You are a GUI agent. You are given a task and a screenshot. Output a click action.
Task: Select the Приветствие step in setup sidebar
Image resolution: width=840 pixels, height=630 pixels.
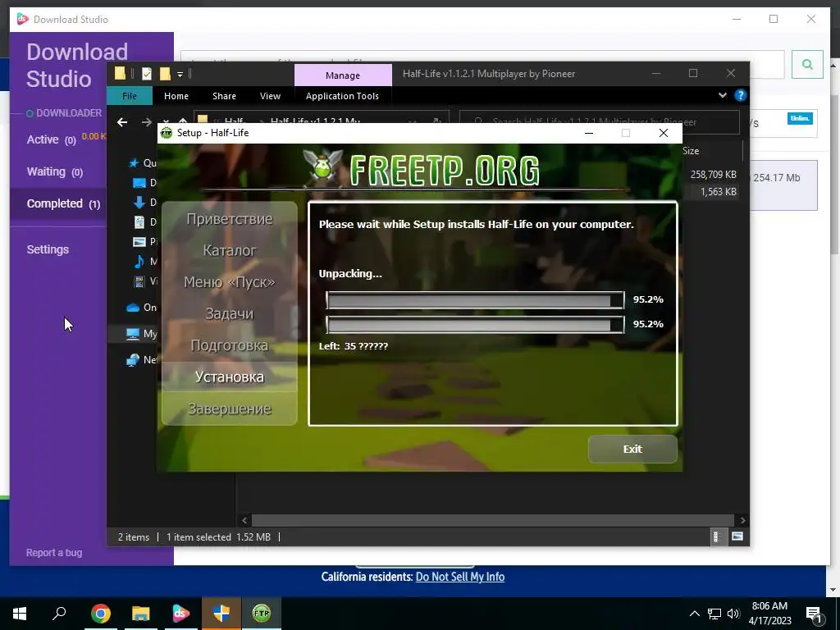coord(230,218)
